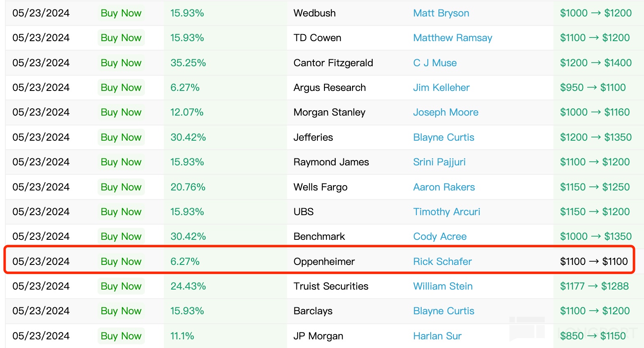Click the 12.07% upside for Morgan Stanley
644x348 pixels.
click(x=187, y=112)
